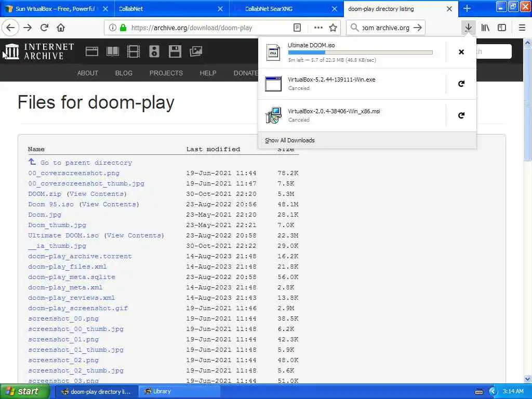This screenshot has width=532, height=399.
Task: View Contents of Ultimate DOOM.iso
Action: (134, 235)
